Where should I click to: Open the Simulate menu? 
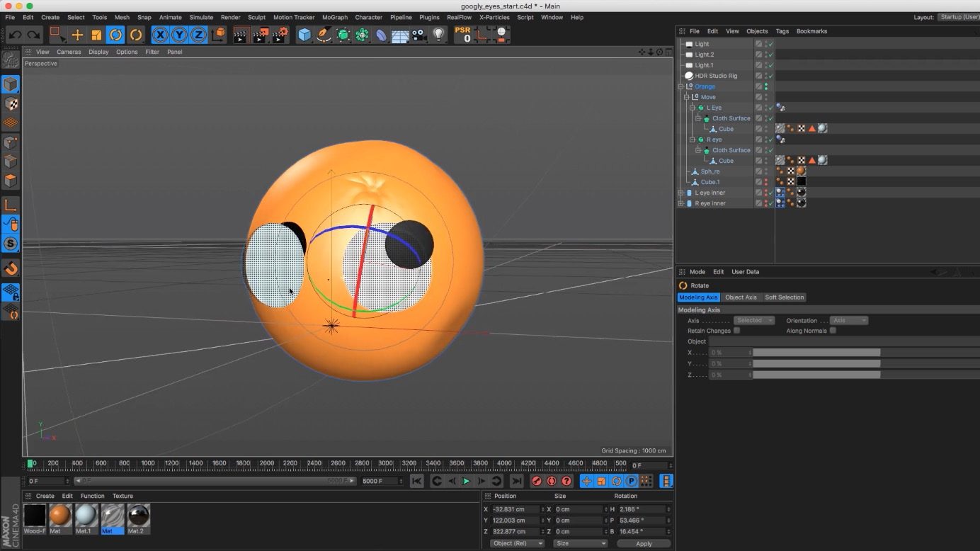[x=201, y=17]
